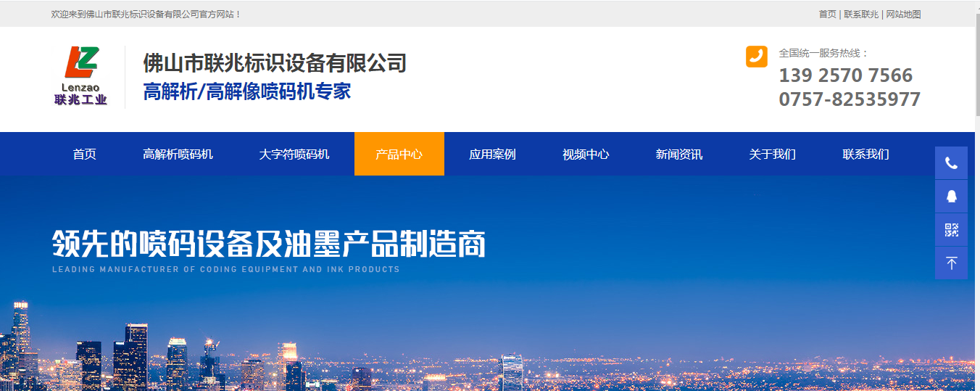The image size is (980, 391).
Task: Click the orange hotline phone icon
Action: [756, 57]
